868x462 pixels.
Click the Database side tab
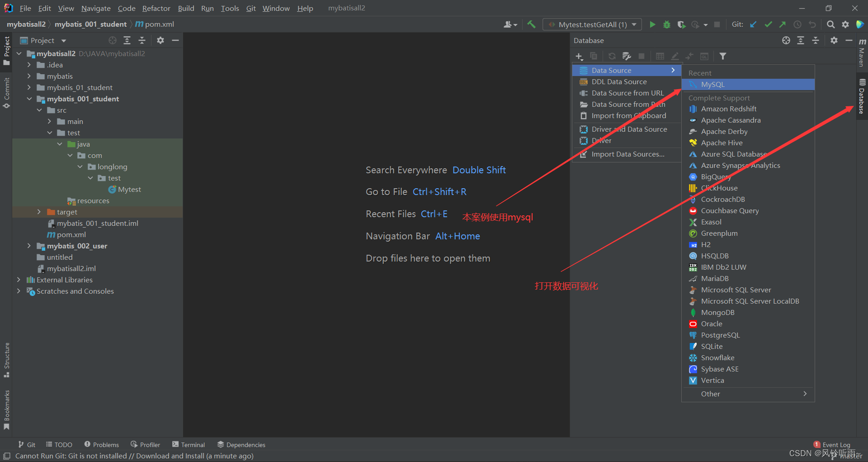pos(862,96)
